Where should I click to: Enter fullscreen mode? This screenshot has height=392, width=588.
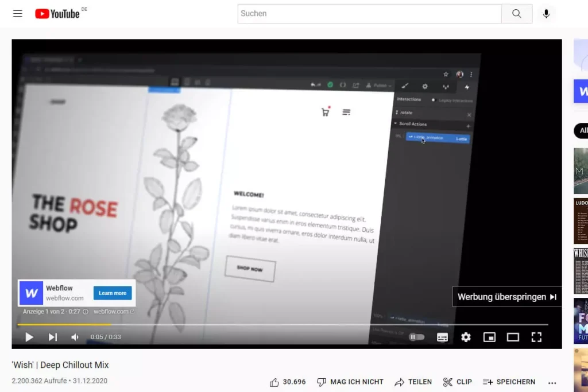click(536, 337)
